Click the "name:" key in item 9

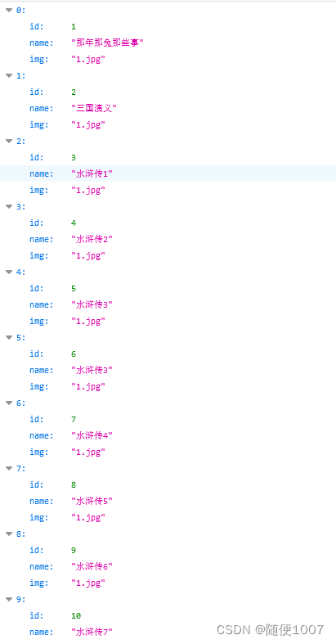(42, 632)
